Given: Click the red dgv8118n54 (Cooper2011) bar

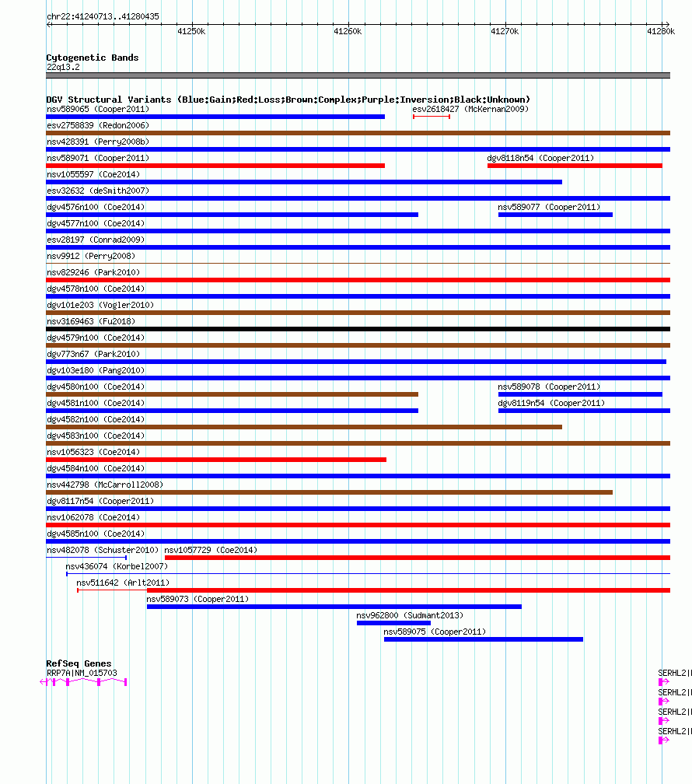Looking at the screenshot, I should point(575,166).
